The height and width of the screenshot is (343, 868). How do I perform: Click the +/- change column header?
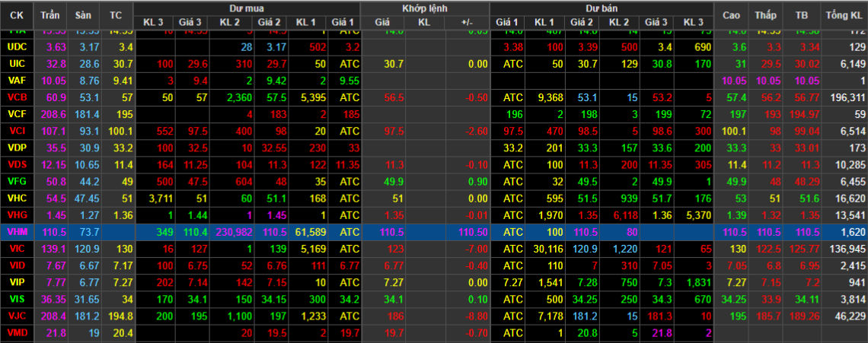[x=467, y=22]
